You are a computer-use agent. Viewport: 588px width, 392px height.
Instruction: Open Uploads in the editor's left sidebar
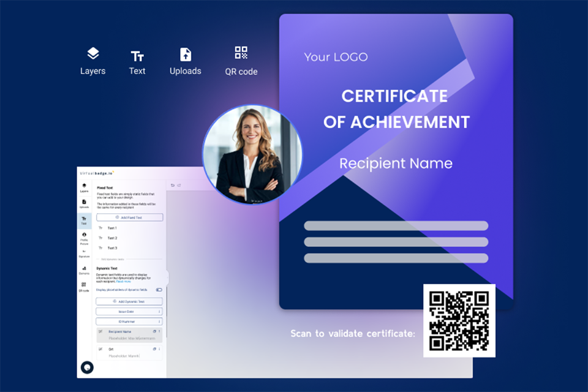click(84, 204)
